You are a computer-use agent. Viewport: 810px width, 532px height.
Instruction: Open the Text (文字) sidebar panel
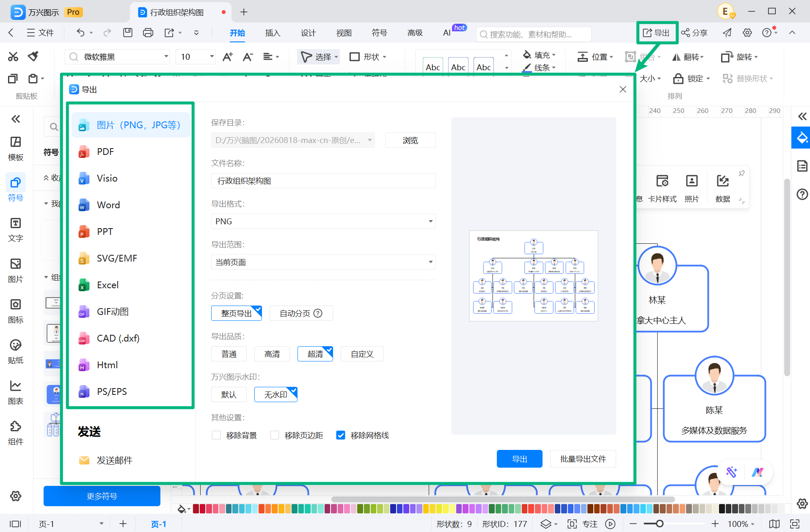point(16,230)
